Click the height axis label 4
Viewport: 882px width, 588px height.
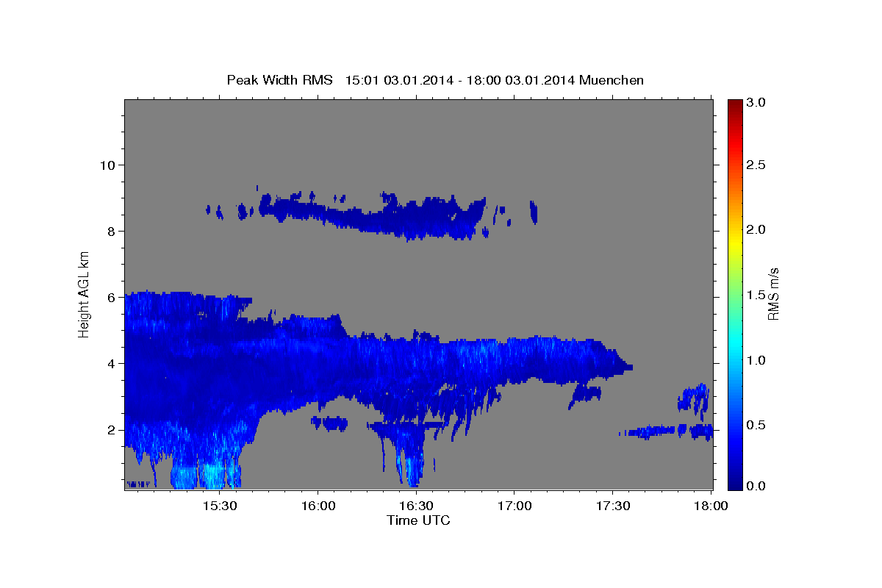(x=112, y=363)
